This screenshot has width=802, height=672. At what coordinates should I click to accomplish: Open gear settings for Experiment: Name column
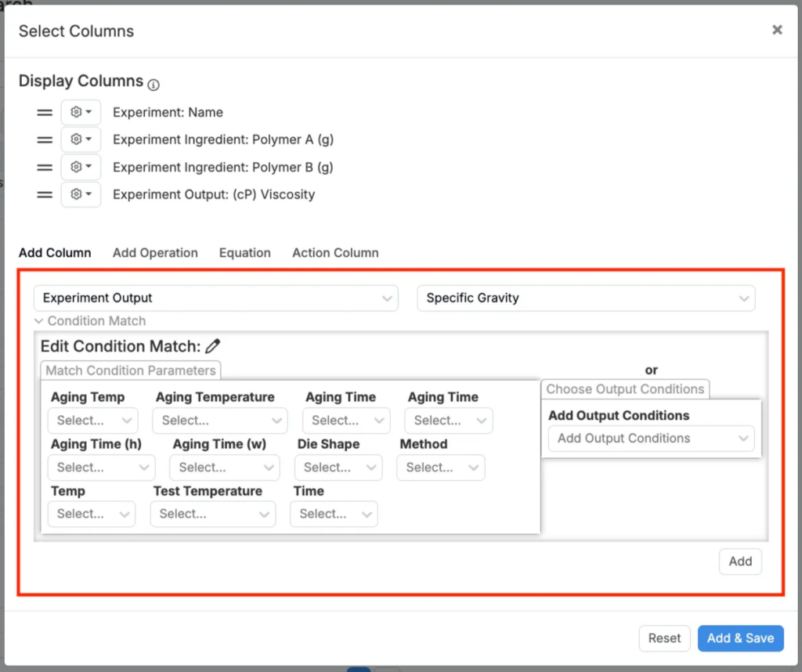[x=81, y=112]
